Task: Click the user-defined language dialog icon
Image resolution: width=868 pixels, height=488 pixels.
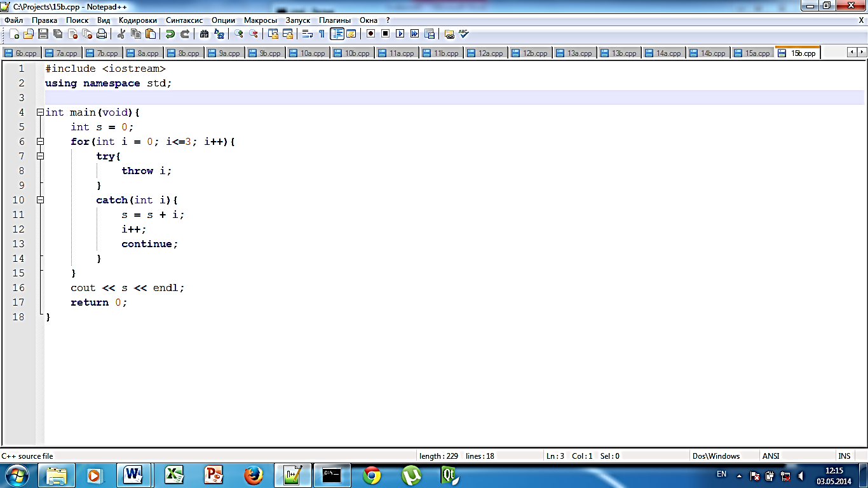Action: [351, 34]
